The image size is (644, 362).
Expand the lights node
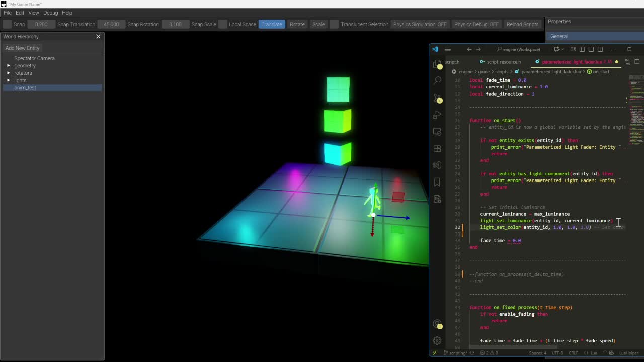8,80
